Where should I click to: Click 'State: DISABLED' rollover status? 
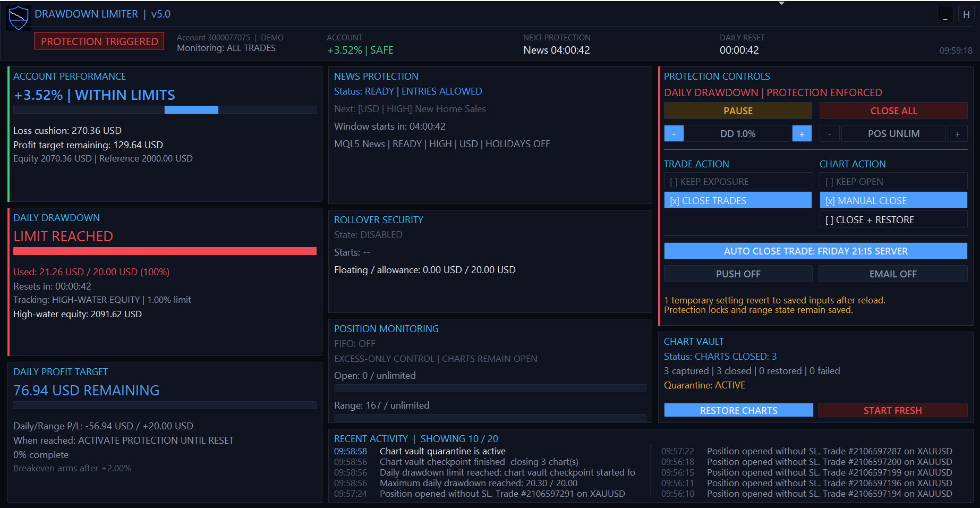[x=368, y=235]
